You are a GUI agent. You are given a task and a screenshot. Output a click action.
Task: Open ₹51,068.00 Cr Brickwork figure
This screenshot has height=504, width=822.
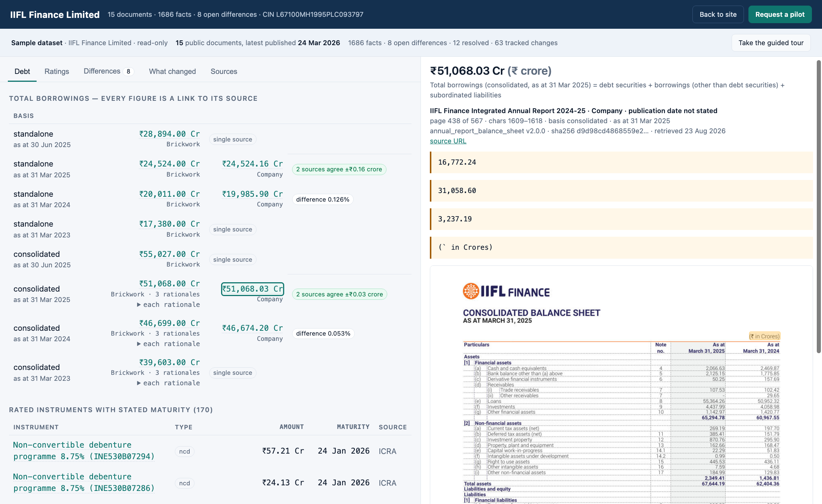pyautogui.click(x=170, y=283)
